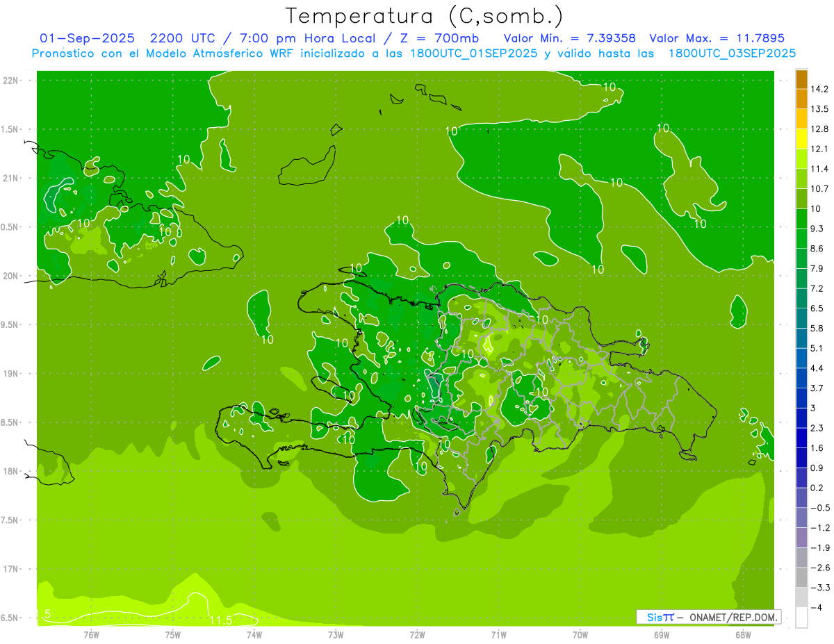Click the '4.4' colorbar value
This screenshot has height=644, width=834.
817,368
